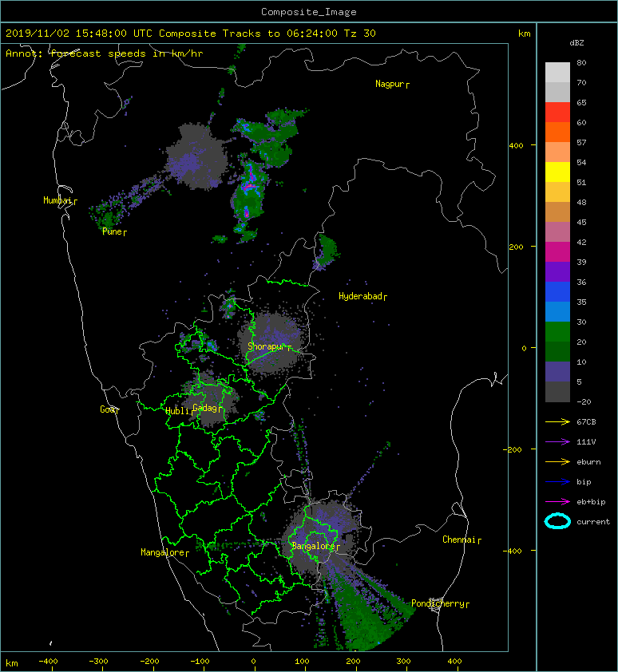Click the 300 tick on horizontal axis
Screen dimensions: 618x672
(x=403, y=662)
